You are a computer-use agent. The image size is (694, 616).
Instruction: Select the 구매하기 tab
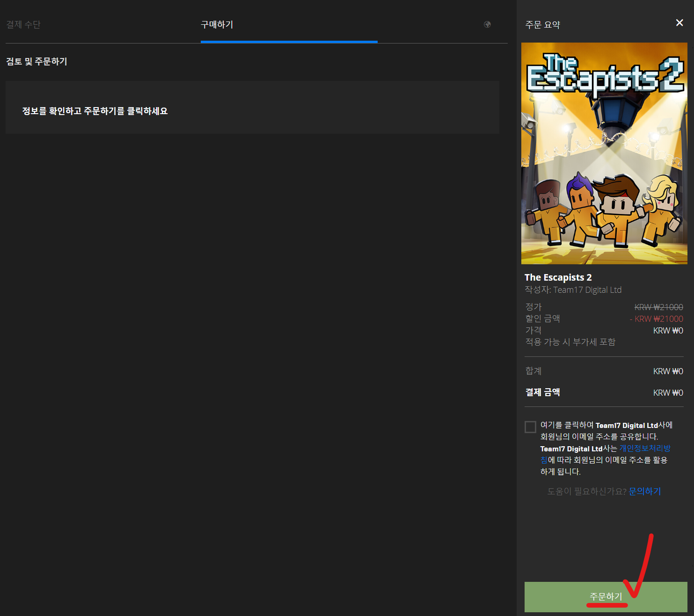click(x=217, y=24)
